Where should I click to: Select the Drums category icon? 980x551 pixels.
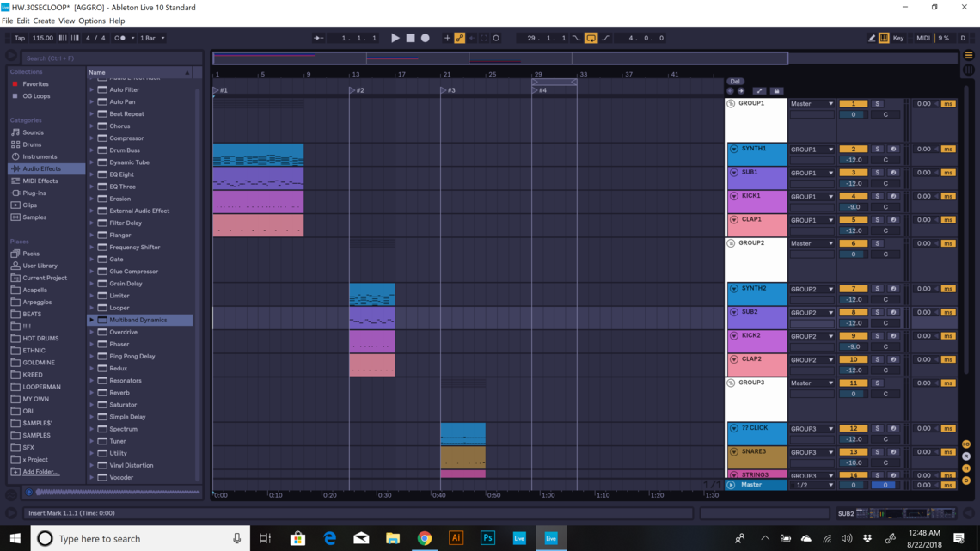(15, 144)
